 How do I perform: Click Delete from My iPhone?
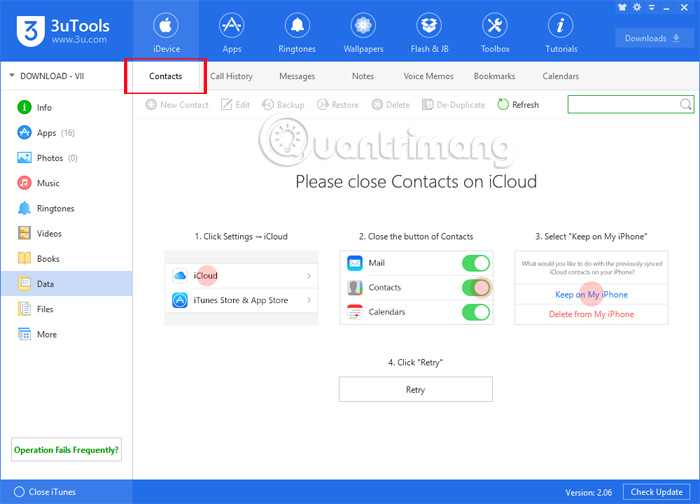click(x=591, y=314)
